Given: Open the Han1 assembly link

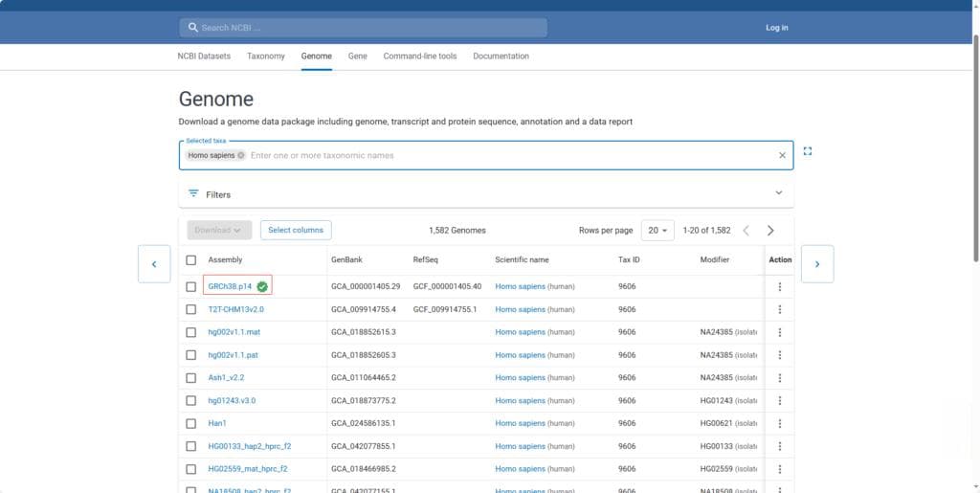Looking at the screenshot, I should click(x=217, y=424).
